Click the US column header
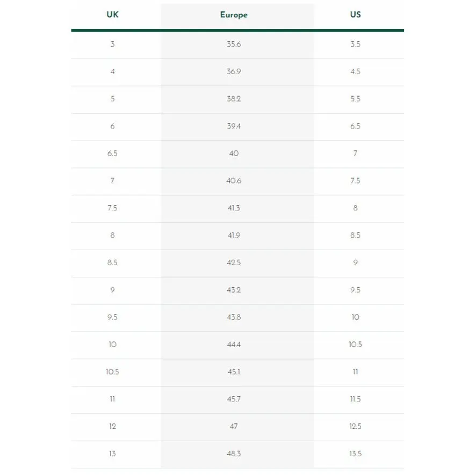This screenshot has height=475, width=476. [355, 14]
